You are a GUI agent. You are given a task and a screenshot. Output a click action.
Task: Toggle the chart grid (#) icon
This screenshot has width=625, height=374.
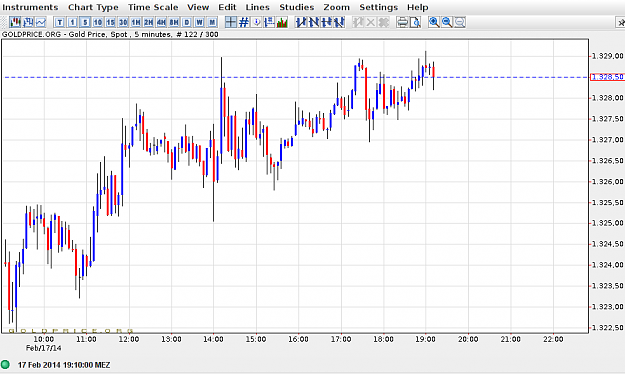244,22
